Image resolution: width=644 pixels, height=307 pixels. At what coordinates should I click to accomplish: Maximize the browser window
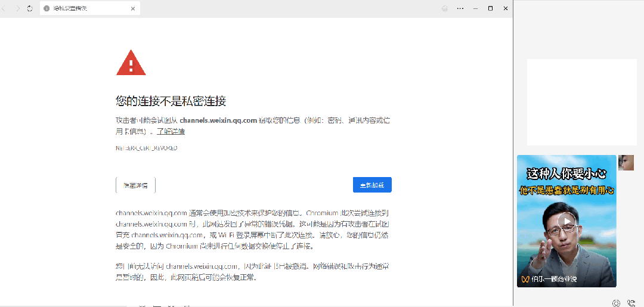[490, 8]
